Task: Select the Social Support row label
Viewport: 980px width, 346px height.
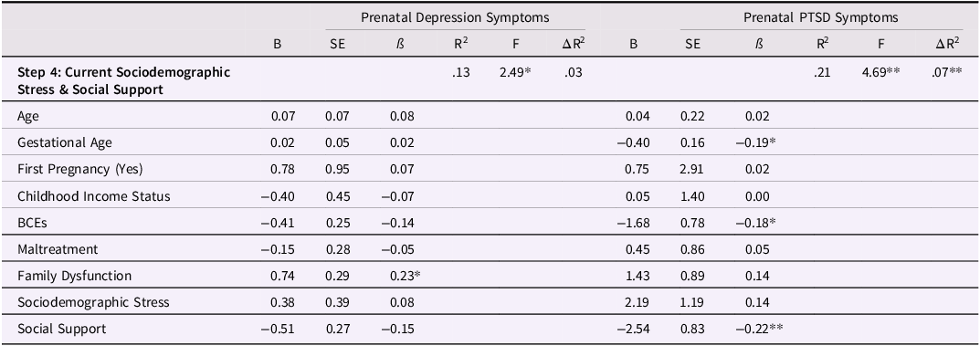Action: [x=61, y=330]
